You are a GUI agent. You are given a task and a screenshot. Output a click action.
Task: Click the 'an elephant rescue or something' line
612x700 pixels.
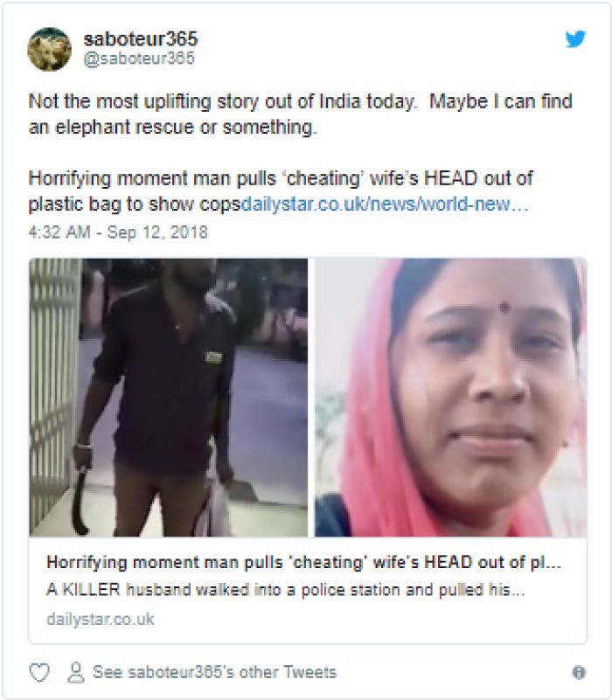pyautogui.click(x=173, y=128)
